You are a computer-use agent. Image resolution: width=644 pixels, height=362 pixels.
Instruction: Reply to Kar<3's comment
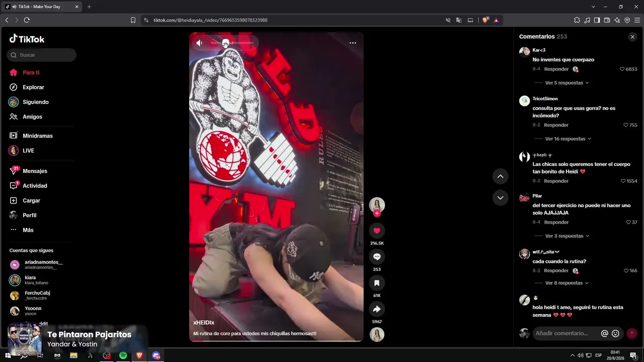click(556, 69)
